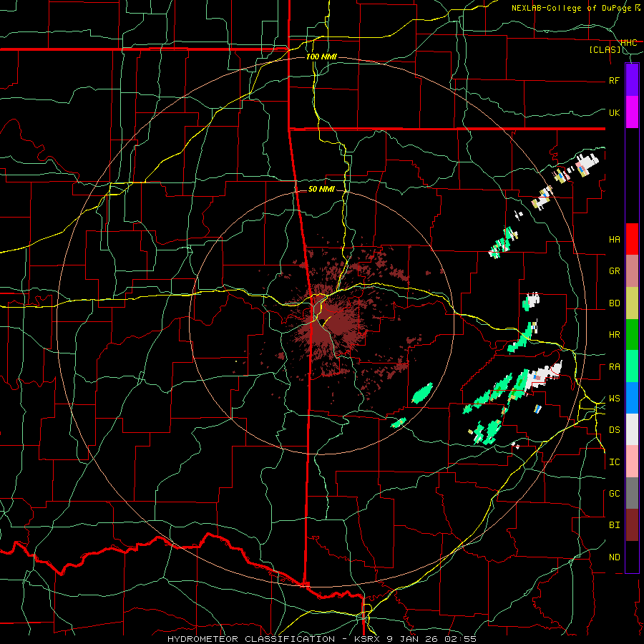Select the yellow BD legend swatch
The width and height of the screenshot is (644, 644).
click(632, 303)
